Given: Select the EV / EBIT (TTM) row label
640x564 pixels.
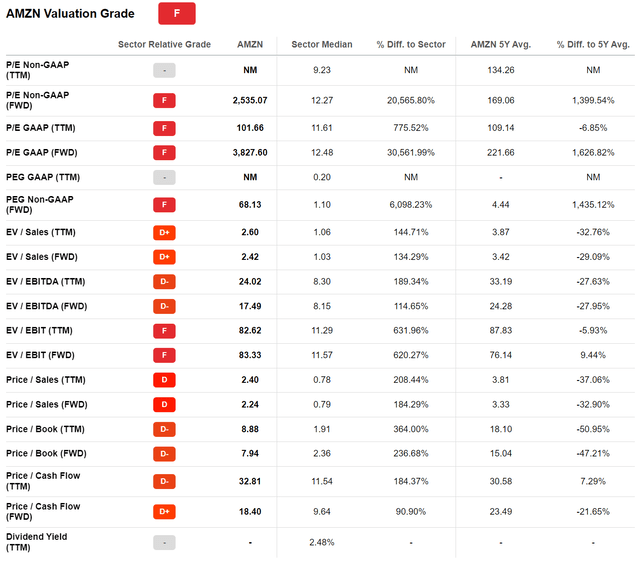Looking at the screenshot, I should (39, 331).
